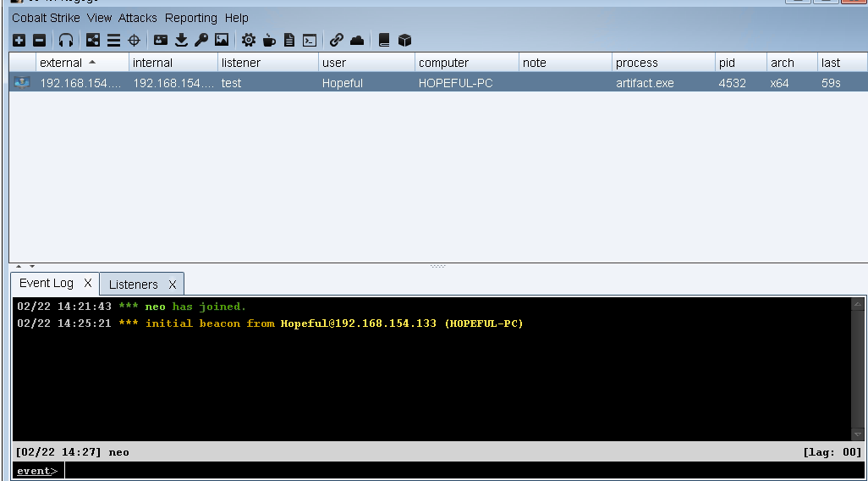This screenshot has height=481, width=868.
Task: Click the pid 4532 cell
Action: click(741, 83)
